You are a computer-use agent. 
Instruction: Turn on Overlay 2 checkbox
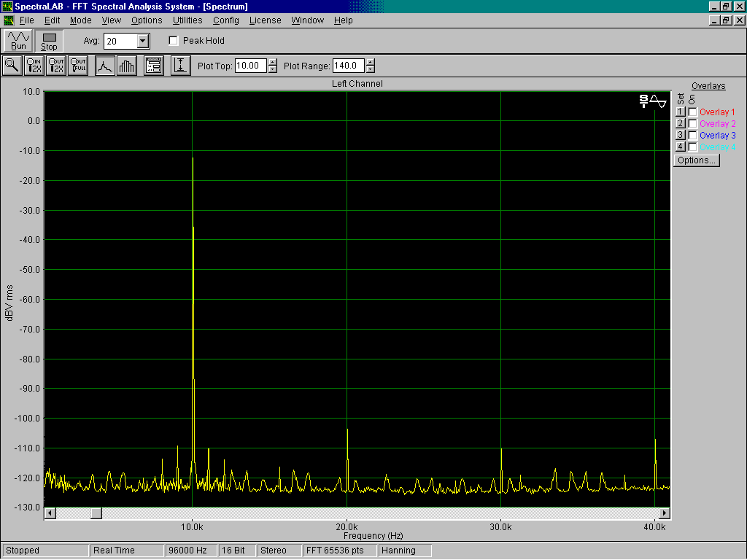pyautogui.click(x=693, y=124)
